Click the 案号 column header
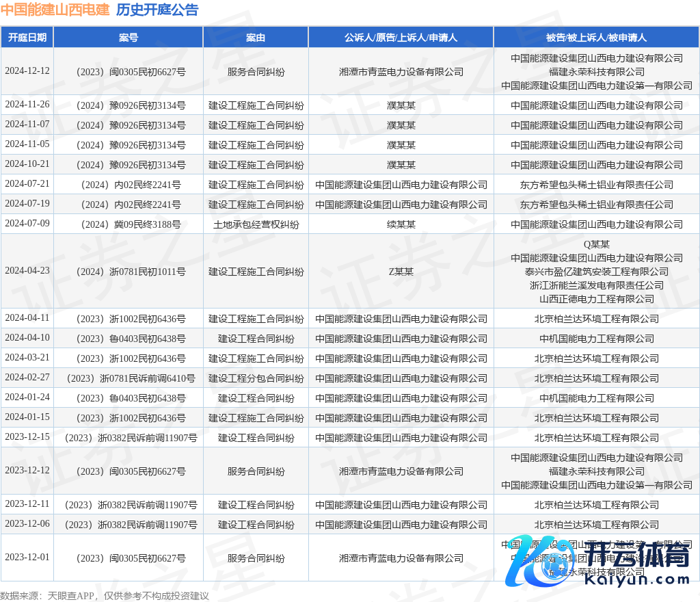This screenshot has height=602, width=700. [x=129, y=38]
